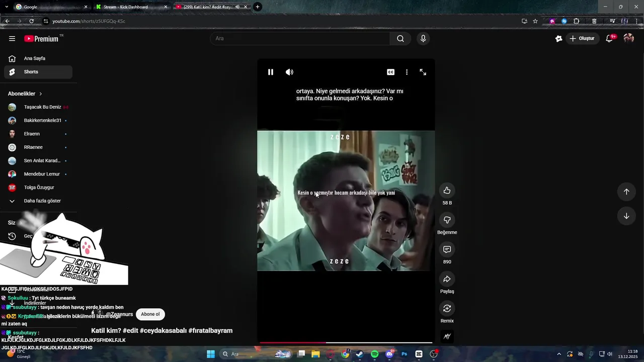The width and height of the screenshot is (644, 362).
Task: Open the comments panel showing 890
Action: 447,249
